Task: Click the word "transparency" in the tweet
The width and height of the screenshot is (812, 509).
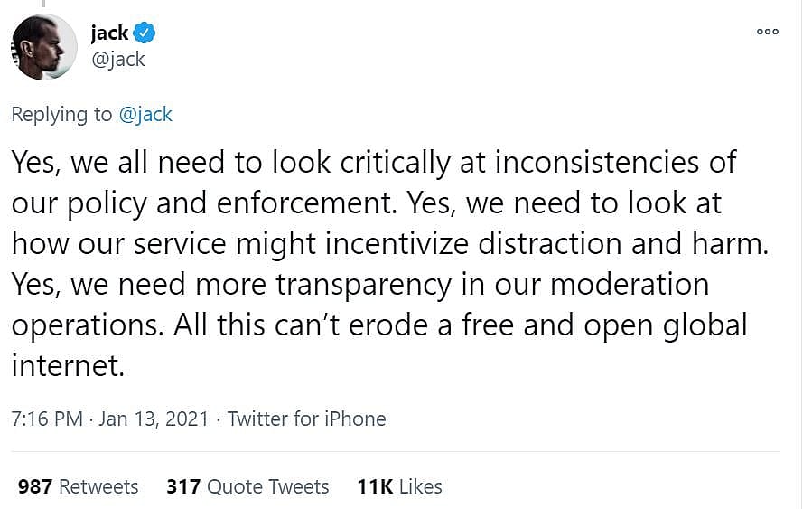Action: click(x=363, y=285)
